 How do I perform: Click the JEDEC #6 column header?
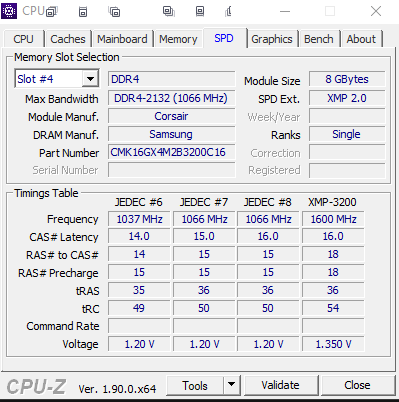tap(139, 202)
